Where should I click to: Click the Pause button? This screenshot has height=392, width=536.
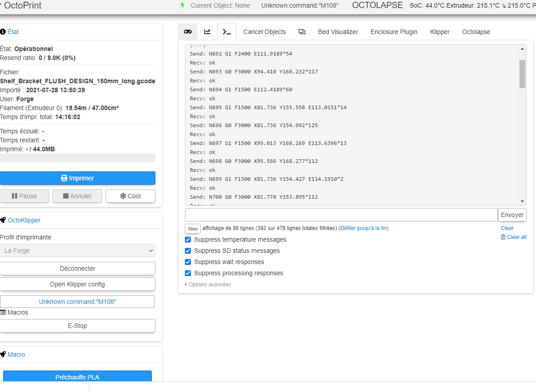[x=24, y=196]
